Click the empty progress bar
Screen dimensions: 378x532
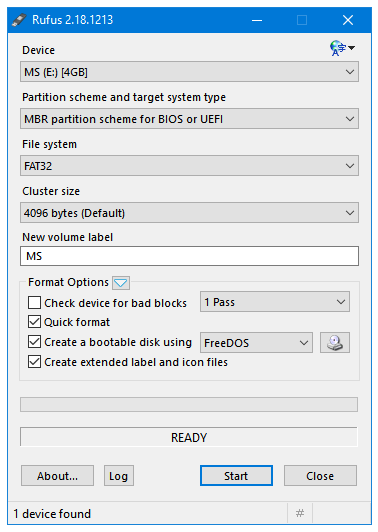coord(189,404)
